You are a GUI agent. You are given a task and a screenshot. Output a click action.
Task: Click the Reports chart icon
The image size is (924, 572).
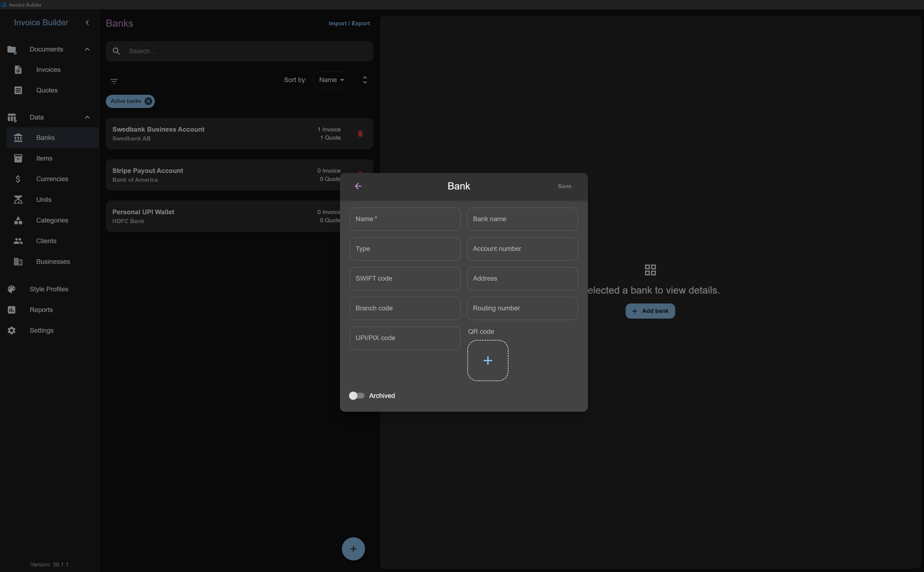pyautogui.click(x=12, y=310)
